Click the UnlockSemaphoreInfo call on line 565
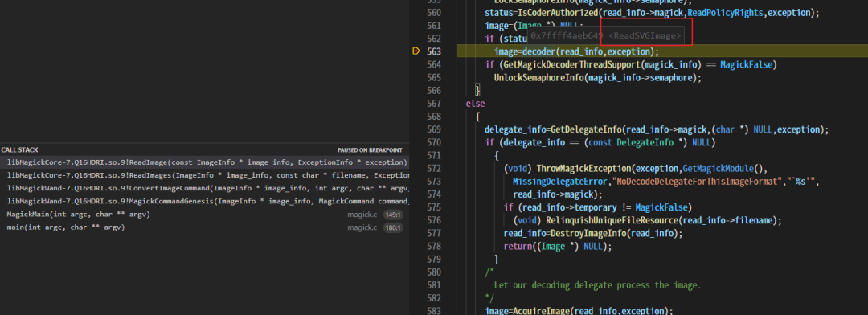Viewport: 868px width, 315px height. [x=538, y=77]
